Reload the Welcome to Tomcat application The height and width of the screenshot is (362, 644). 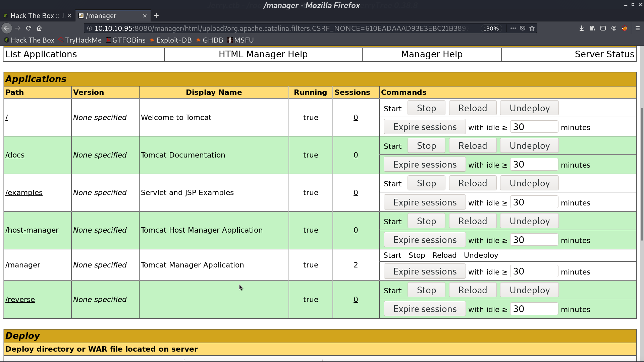point(473,108)
